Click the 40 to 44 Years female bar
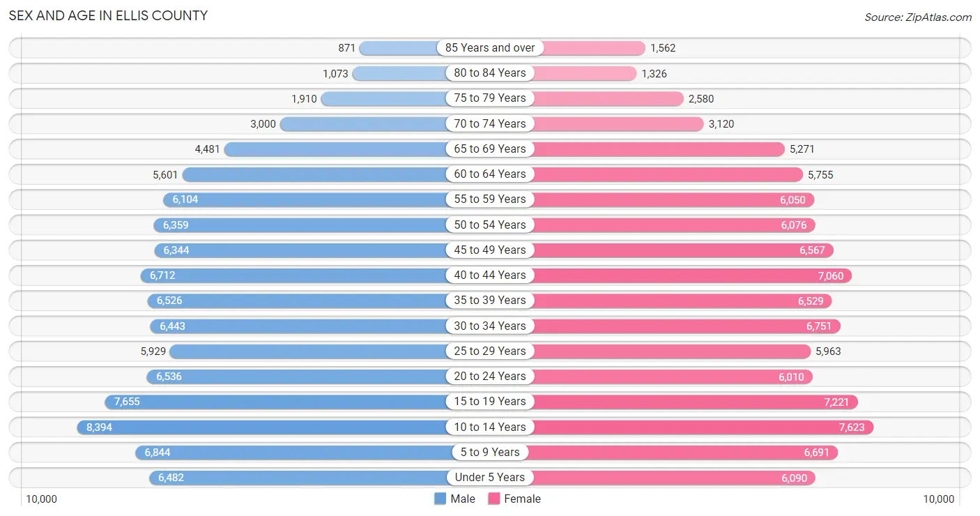The width and height of the screenshot is (980, 516). pos(691,275)
